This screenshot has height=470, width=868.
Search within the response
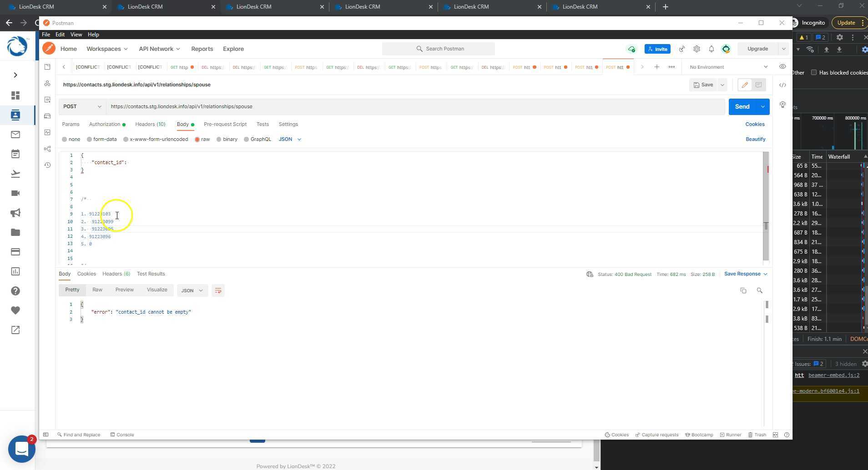(760, 290)
